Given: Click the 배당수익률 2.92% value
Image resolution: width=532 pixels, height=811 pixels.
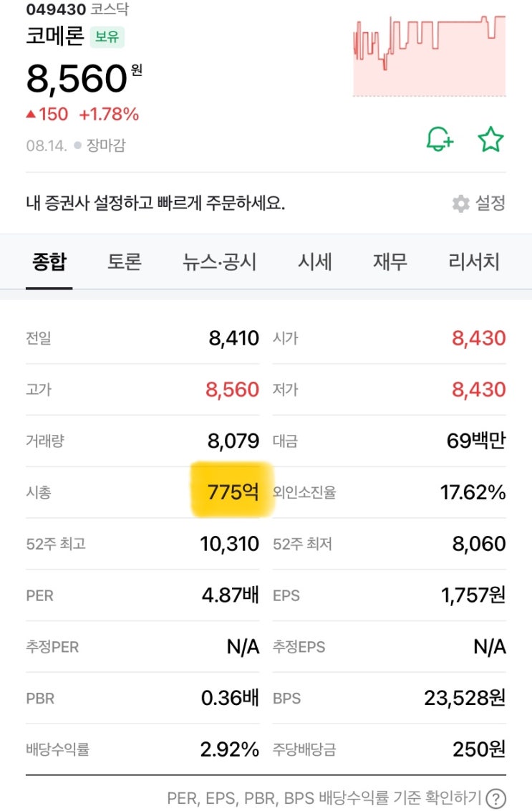Looking at the screenshot, I should point(229,749).
